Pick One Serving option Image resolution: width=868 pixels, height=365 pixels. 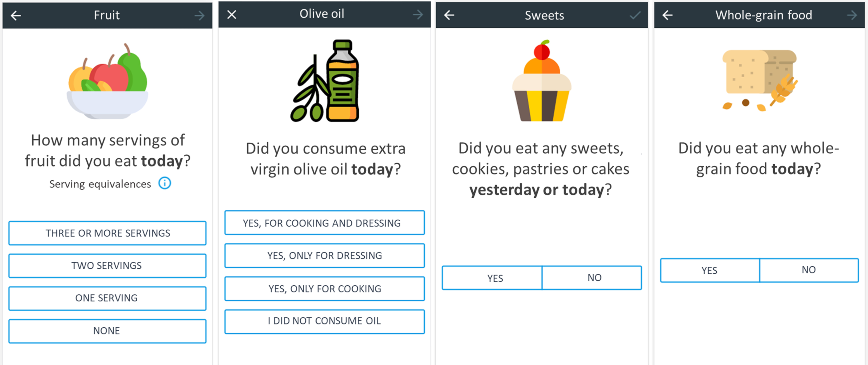(x=107, y=298)
